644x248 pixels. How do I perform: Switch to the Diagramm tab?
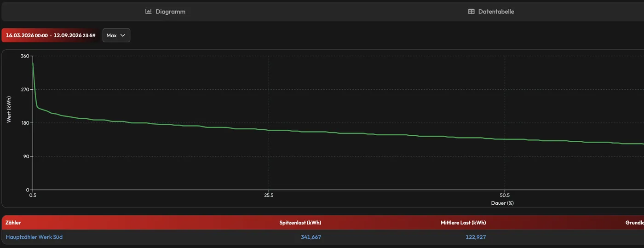coord(165,12)
